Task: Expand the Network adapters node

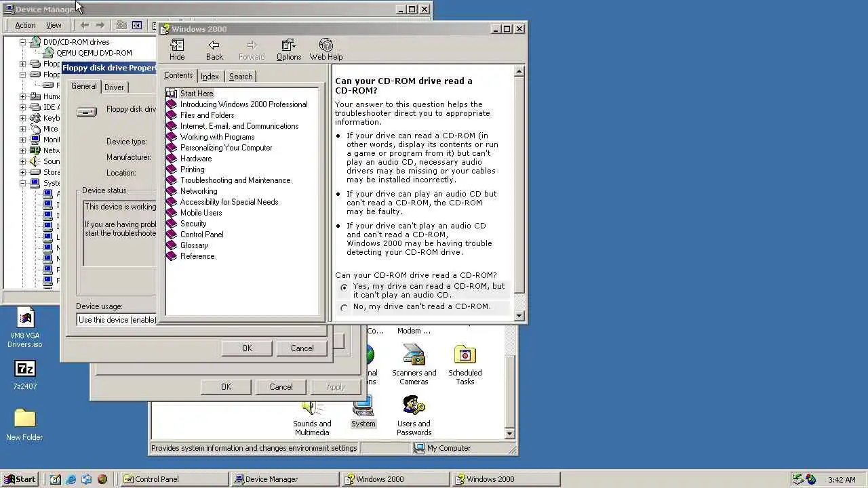Action: tap(22, 150)
